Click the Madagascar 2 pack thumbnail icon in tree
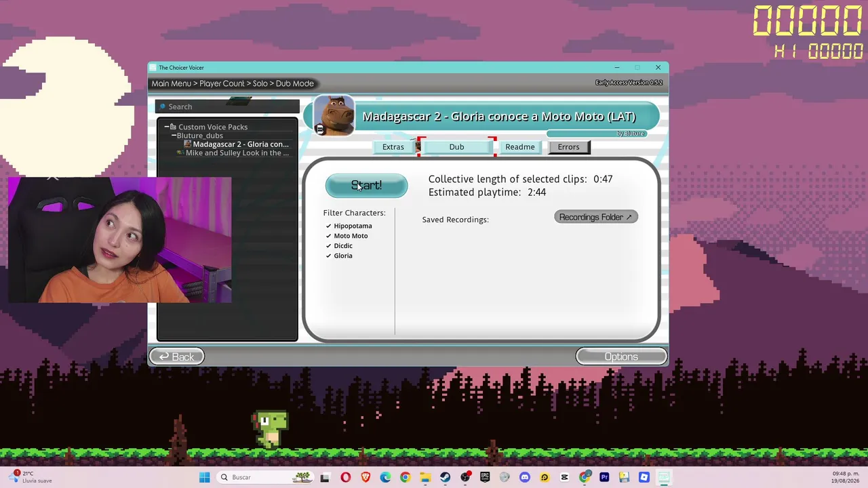 (x=188, y=144)
